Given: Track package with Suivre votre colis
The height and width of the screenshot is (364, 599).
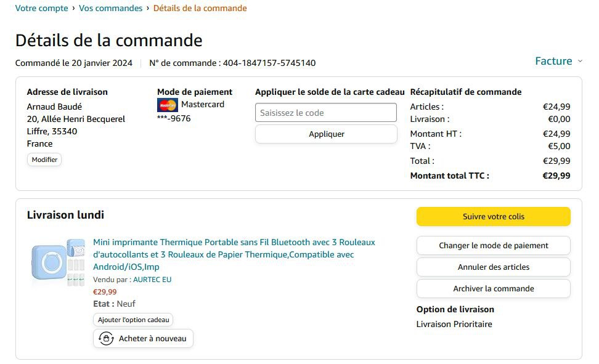Looking at the screenshot, I should pos(493,217).
